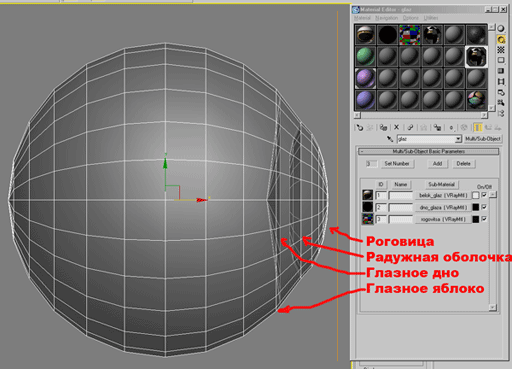Click the Select by Material icon
Image resolution: width=512 pixels, height=369 pixels.
(501, 103)
